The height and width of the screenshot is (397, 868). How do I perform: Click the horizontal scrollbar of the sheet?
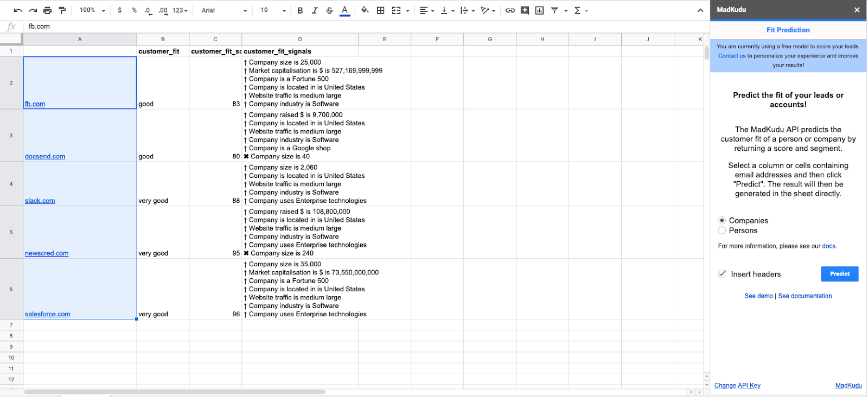tap(175, 392)
